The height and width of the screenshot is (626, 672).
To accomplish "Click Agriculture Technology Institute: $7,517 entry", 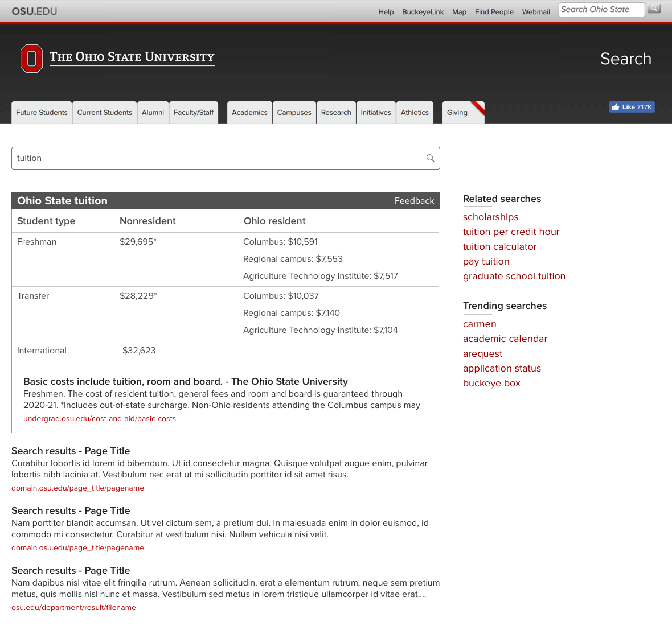I will (320, 276).
